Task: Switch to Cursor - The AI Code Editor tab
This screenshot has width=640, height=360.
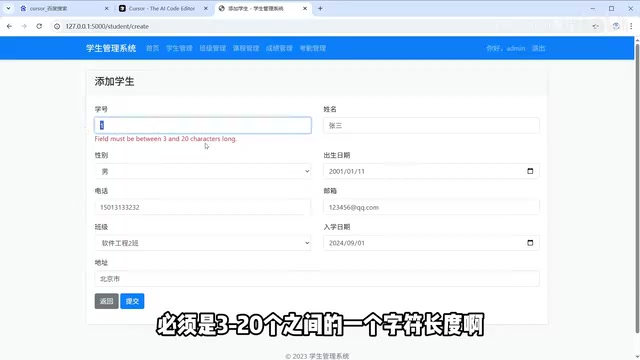Action: click(163, 8)
